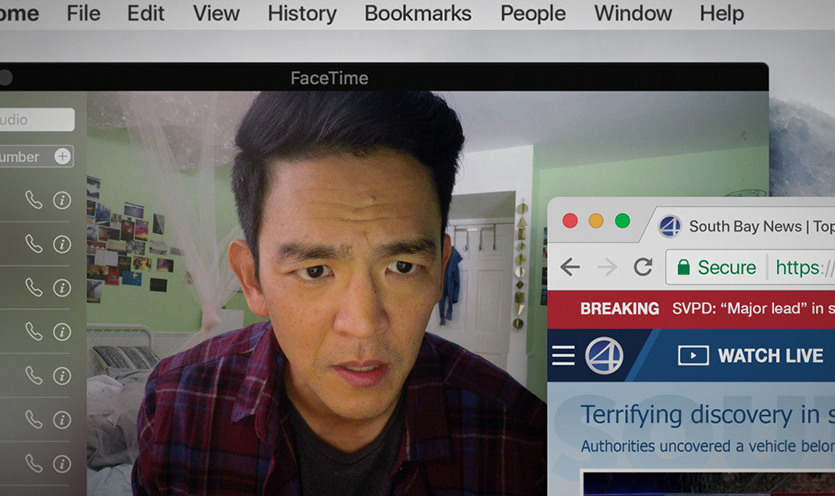
Task: Open the Terrifying discovery headline
Action: pyautogui.click(x=707, y=415)
